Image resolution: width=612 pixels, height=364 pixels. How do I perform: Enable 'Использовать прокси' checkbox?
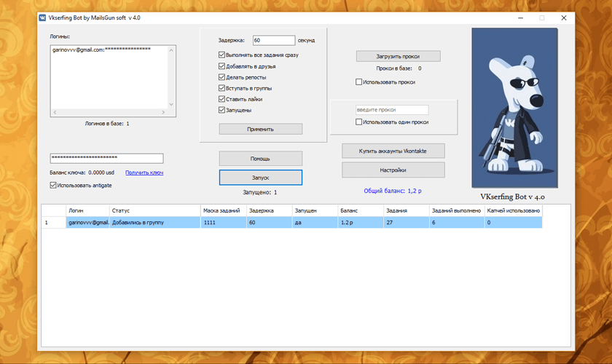pos(358,82)
